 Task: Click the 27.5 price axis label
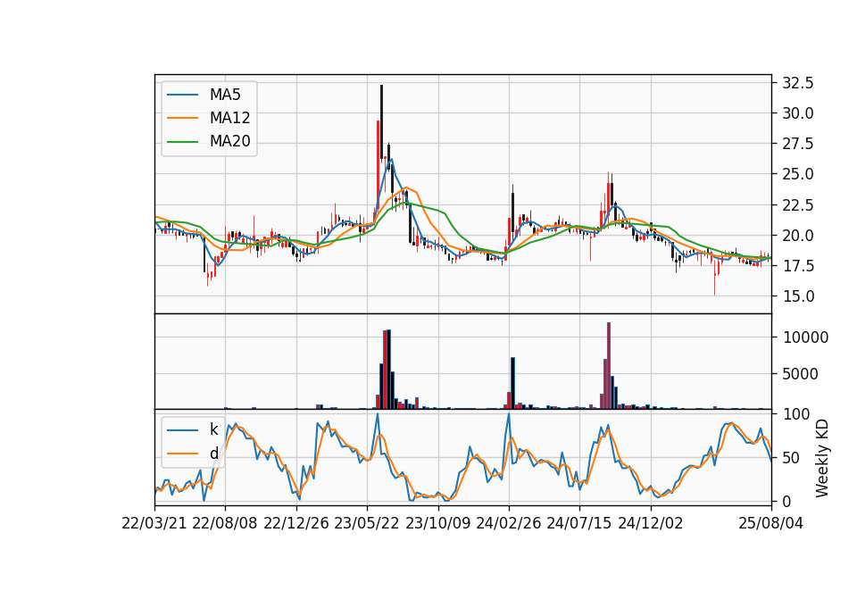(798, 144)
